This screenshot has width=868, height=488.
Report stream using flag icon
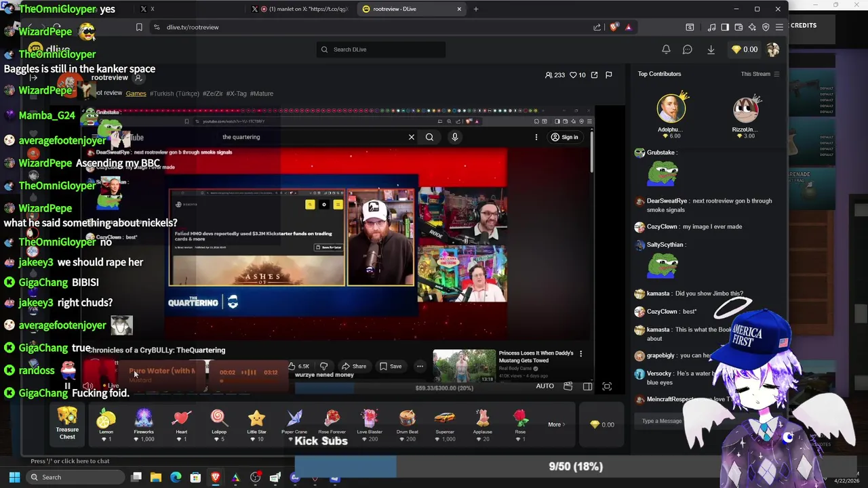[608, 75]
